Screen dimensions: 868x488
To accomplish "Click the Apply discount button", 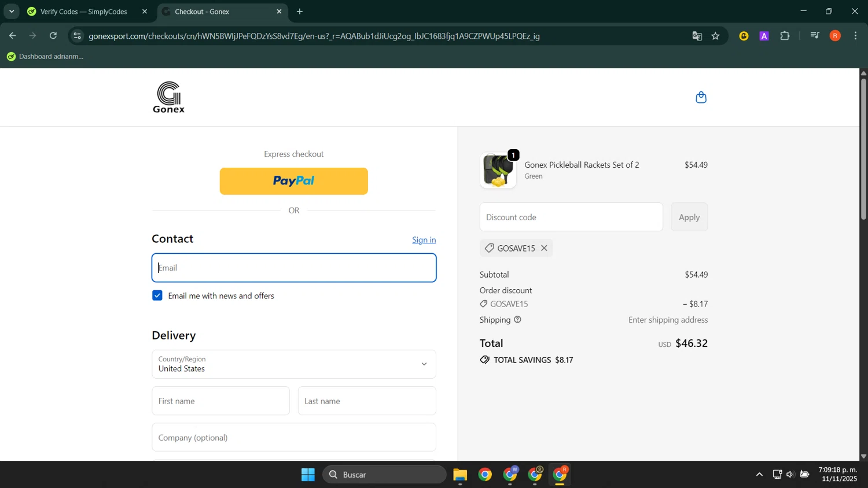I will pyautogui.click(x=689, y=217).
